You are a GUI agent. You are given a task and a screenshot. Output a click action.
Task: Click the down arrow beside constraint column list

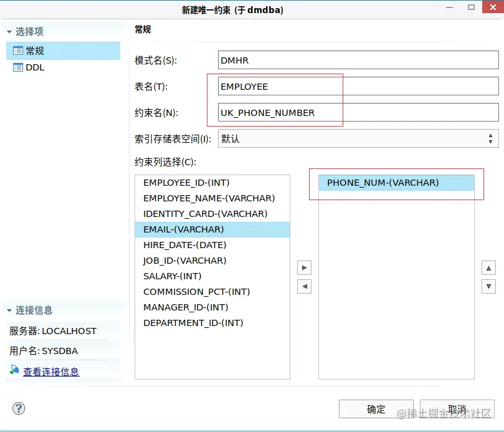[488, 286]
